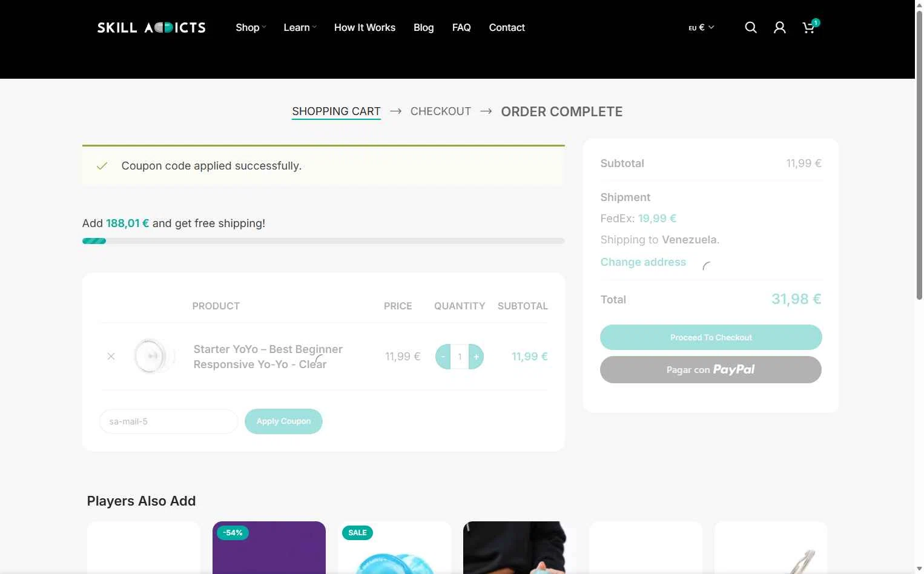Click the 188,01 € free shipping amount
The height and width of the screenshot is (574, 924).
pos(127,223)
